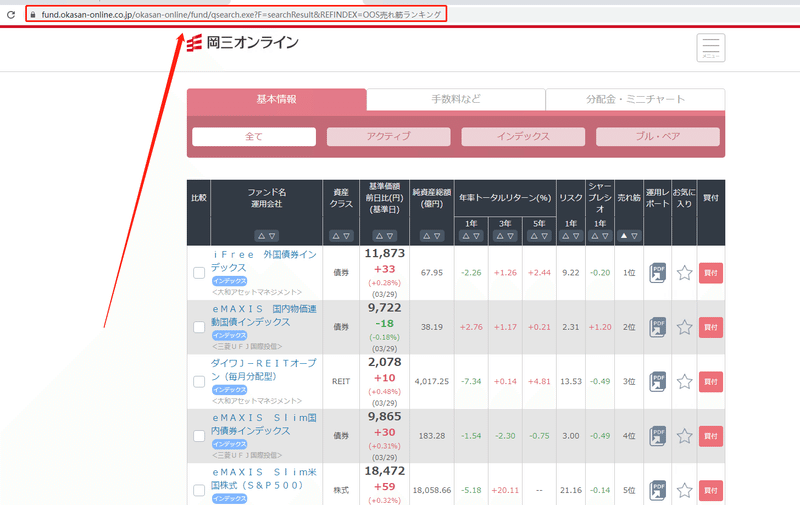Screen dimensions: 800x505
Task: Click 買付 for eMAXIS Slim米国株式
Action: coord(711,490)
